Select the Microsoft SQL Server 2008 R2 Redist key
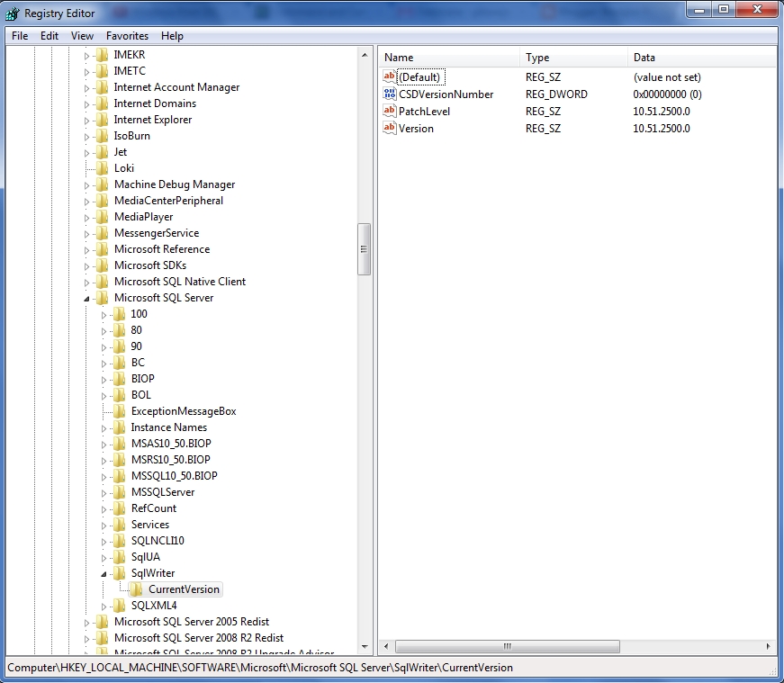The height and width of the screenshot is (683, 784). 199,638
